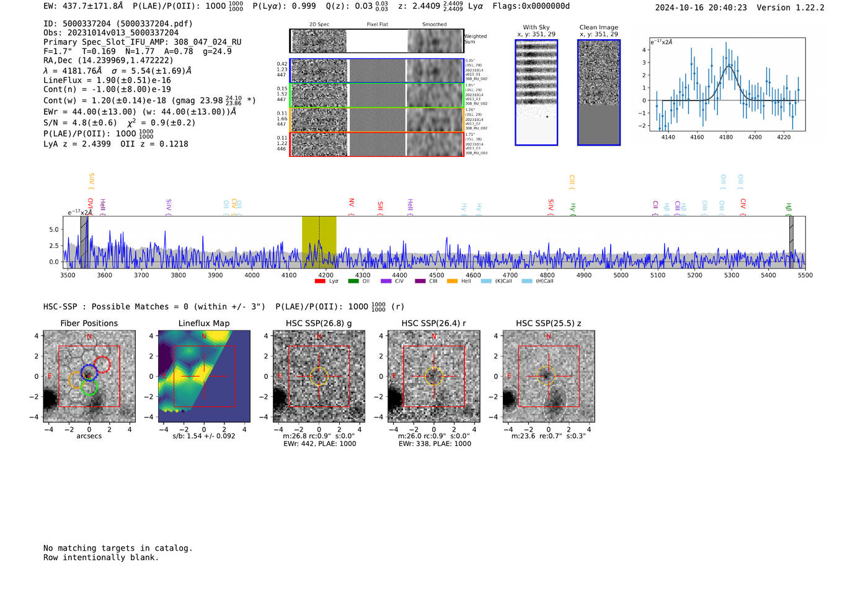This screenshot has height=591, width=868.
Task: Click the 'Pixel Flat' column header
Action: tap(377, 25)
